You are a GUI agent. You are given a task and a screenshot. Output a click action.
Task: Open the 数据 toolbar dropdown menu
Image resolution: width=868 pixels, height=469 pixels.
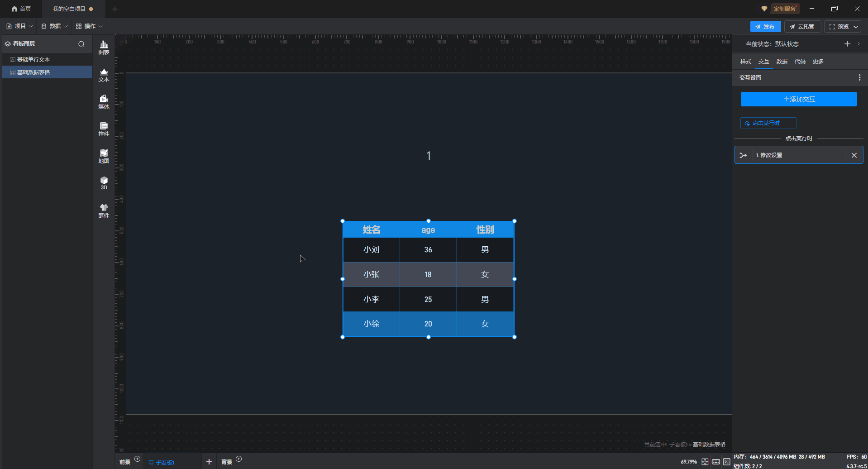pos(54,26)
